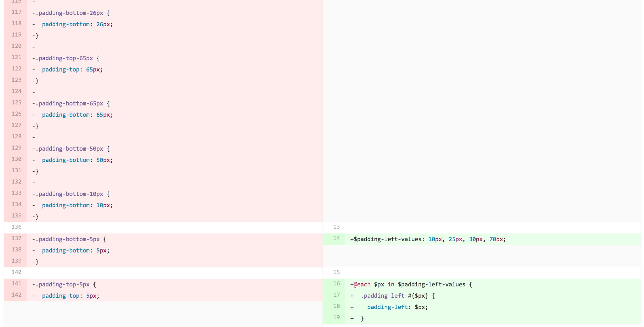Screen dimensions: 644x327
Task: Click unchanged left line number 140
Action: coord(16,272)
